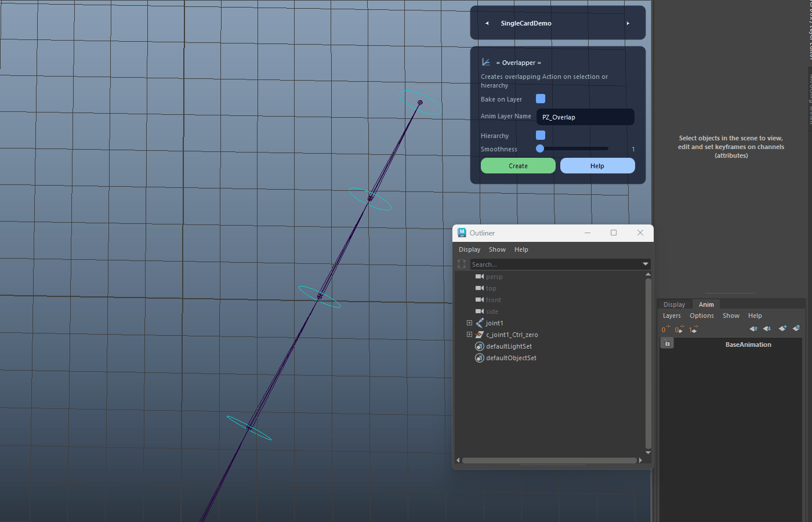The height and width of the screenshot is (522, 812).
Task: Click the persp camera icon in the Outliner
Action: tap(480, 277)
